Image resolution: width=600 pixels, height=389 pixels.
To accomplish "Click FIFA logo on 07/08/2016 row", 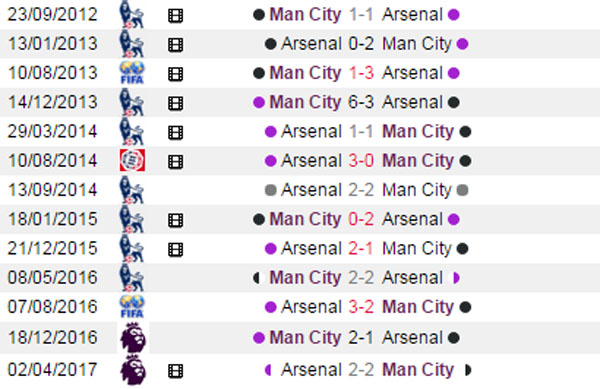I will tap(132, 307).
